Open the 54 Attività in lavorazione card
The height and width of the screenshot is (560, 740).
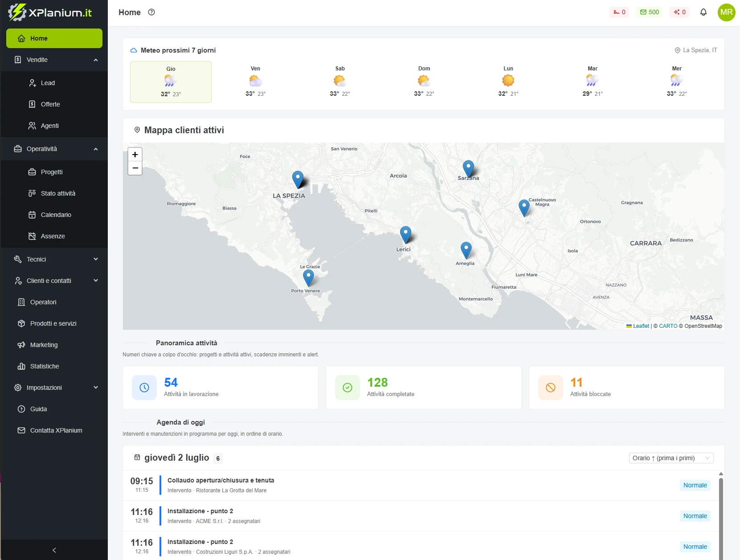click(x=221, y=388)
